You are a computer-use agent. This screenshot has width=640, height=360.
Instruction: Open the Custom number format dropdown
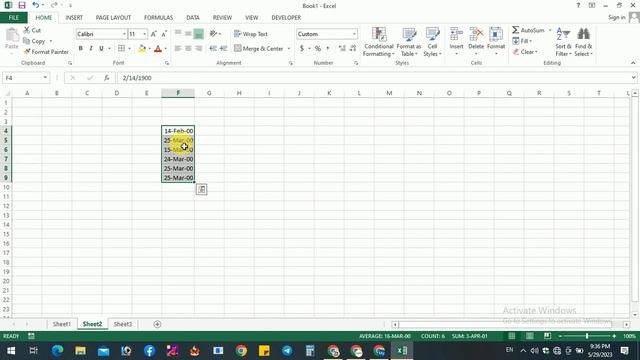pyautogui.click(x=354, y=34)
